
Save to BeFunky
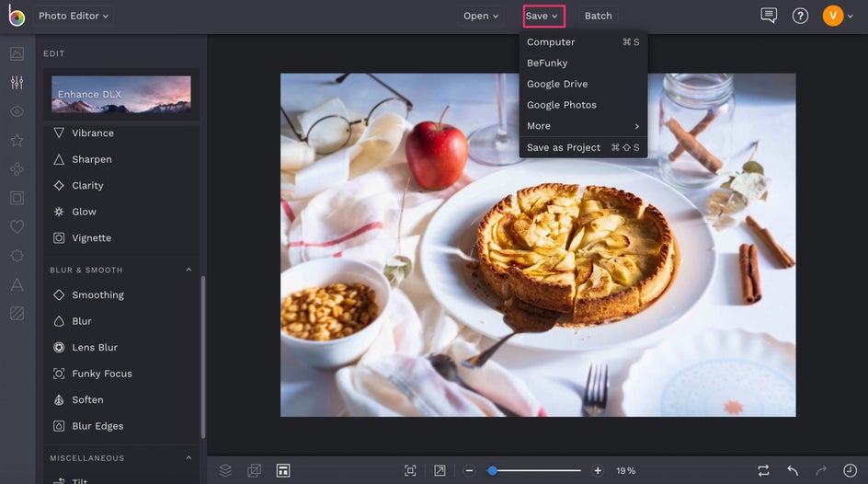[x=583, y=63]
